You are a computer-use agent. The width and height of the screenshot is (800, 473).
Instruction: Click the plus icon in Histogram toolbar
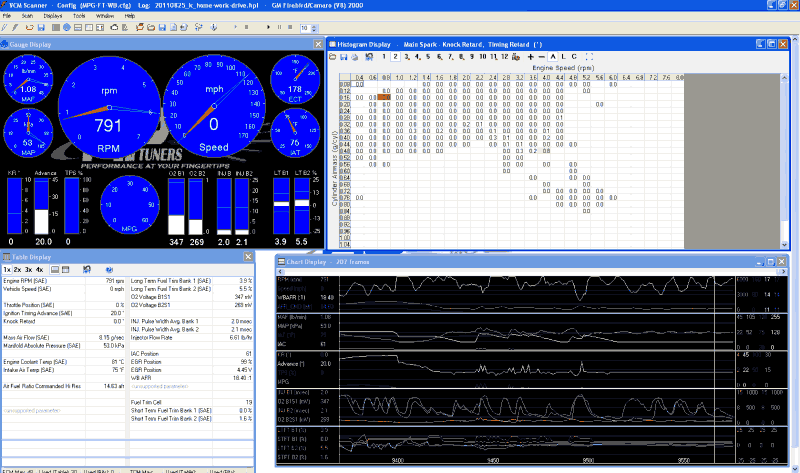tap(531, 57)
